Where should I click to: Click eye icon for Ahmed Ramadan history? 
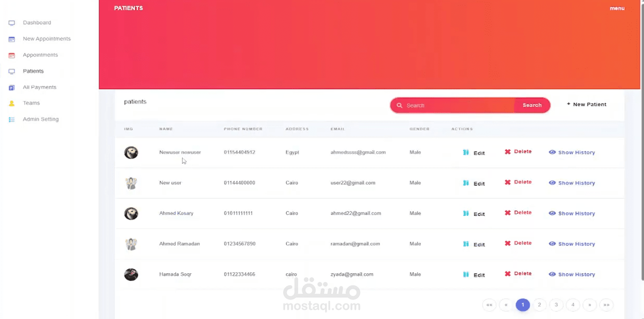[552, 244]
